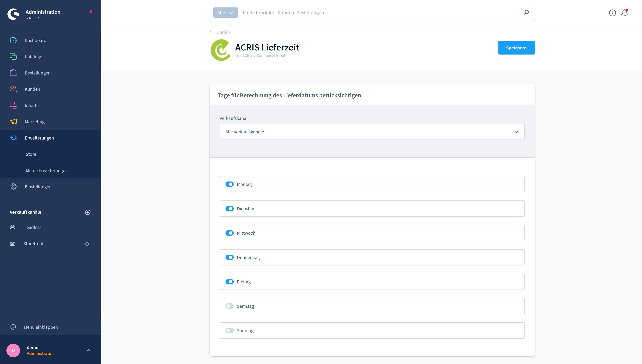Click Menü einklappen label
The image size is (642, 364).
(x=41, y=327)
